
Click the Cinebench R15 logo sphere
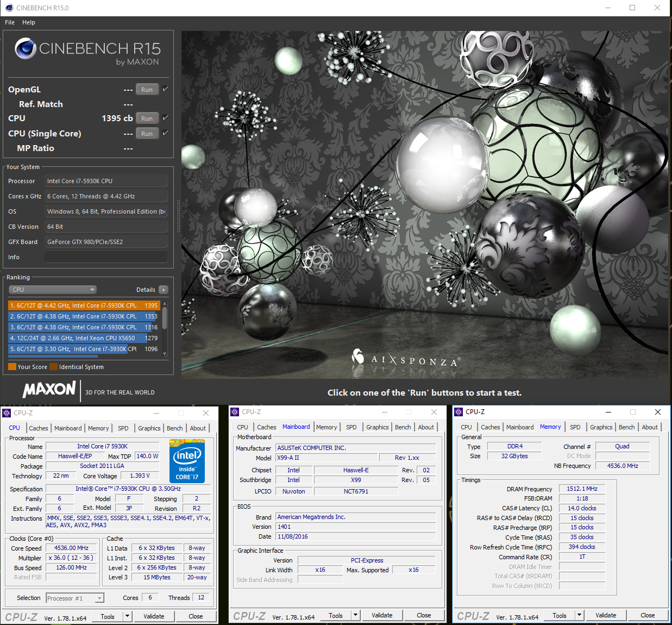pyautogui.click(x=25, y=48)
